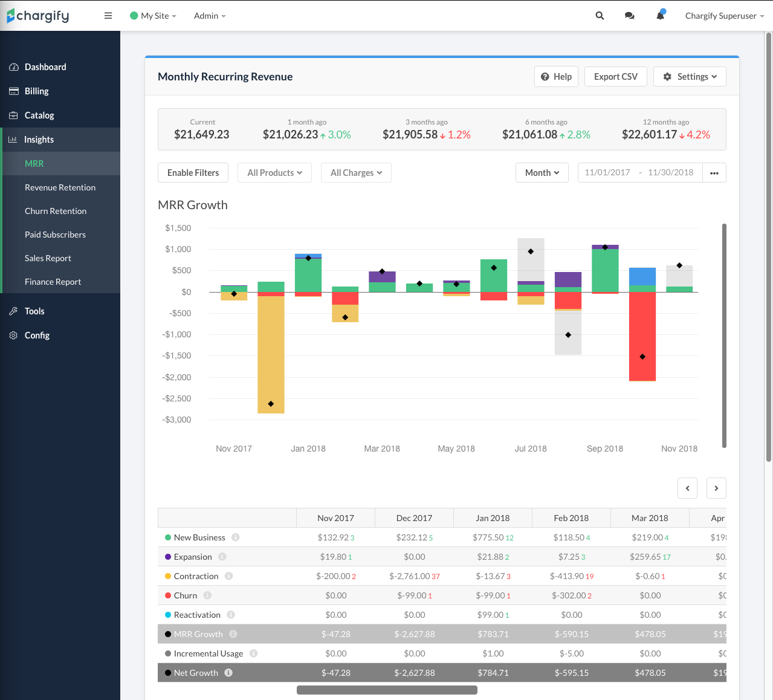The width and height of the screenshot is (773, 700).
Task: Expand the All Charges dropdown
Action: point(356,173)
